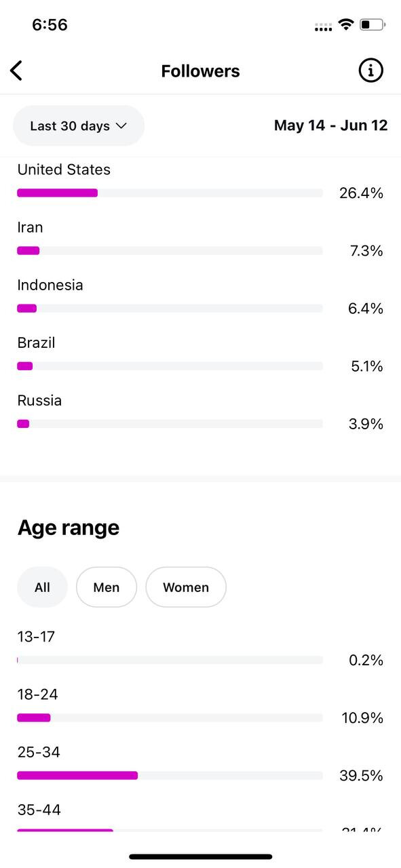Open the Last 30 days dropdown
This screenshot has height=868, width=401.
[79, 125]
